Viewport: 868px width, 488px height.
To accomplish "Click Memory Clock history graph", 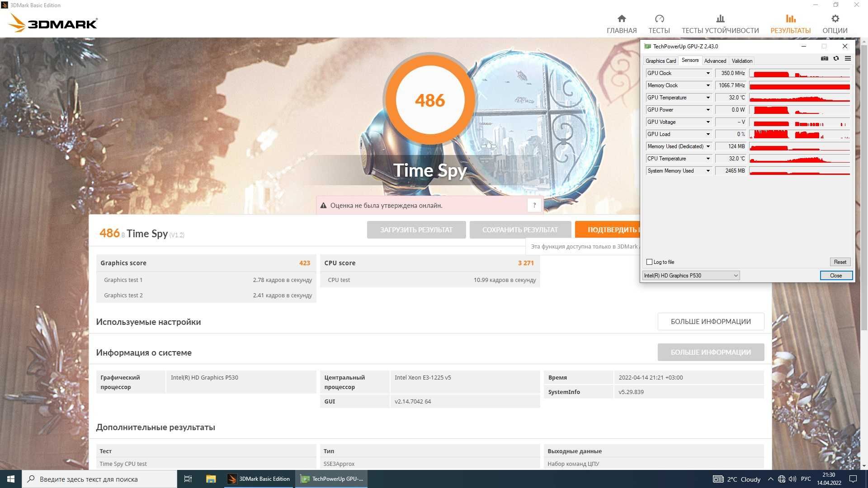I will coord(800,85).
